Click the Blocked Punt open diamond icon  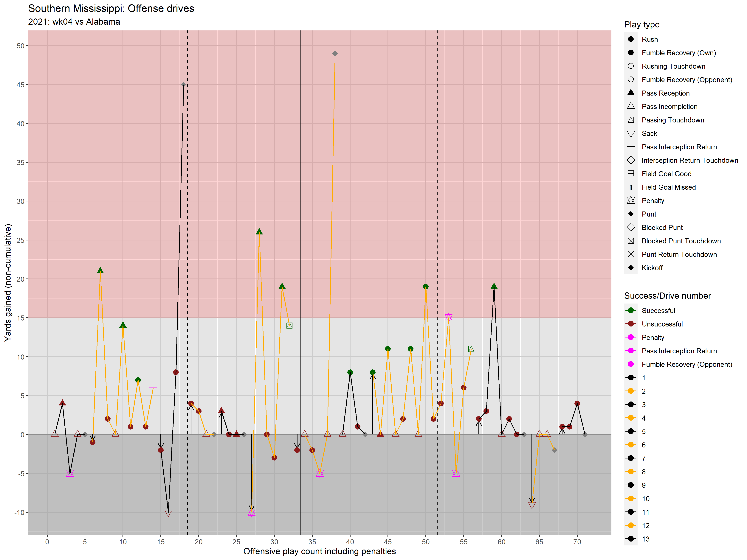630,228
